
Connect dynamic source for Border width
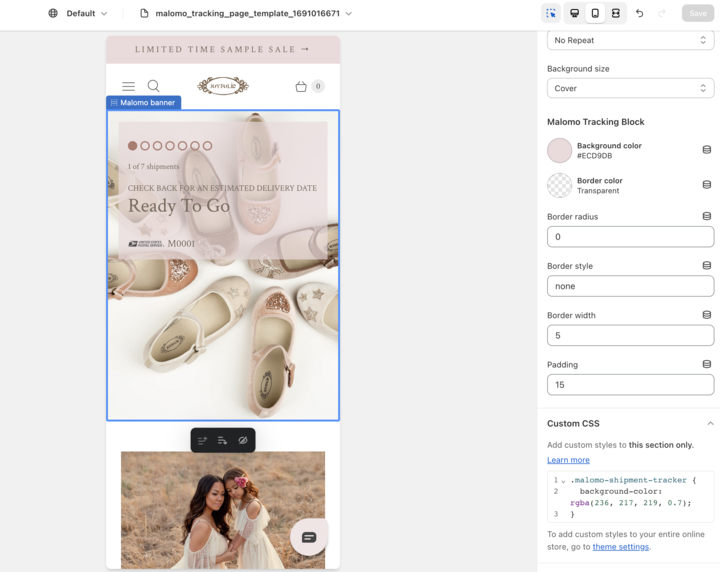[707, 314]
